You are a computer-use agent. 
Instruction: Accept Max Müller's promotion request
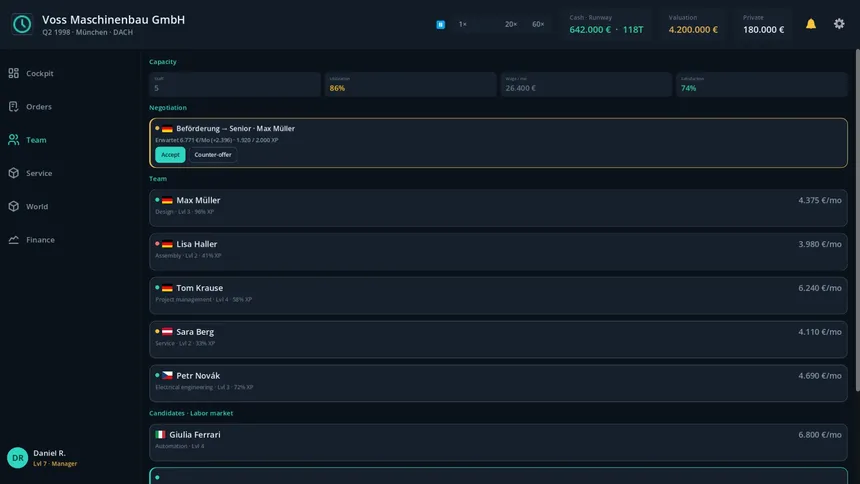(170, 155)
